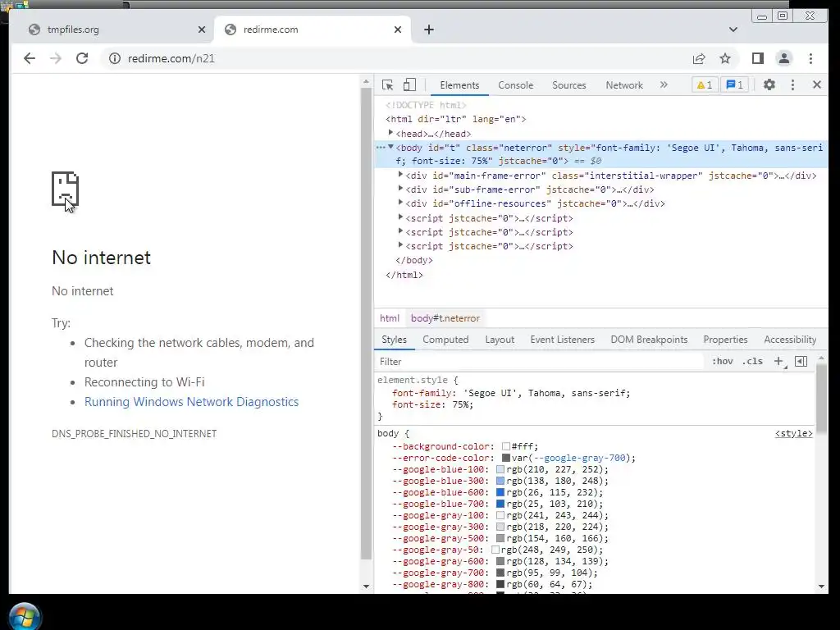Open the Computed styles tab
Screen dimensions: 840x630
pyautogui.click(x=445, y=340)
